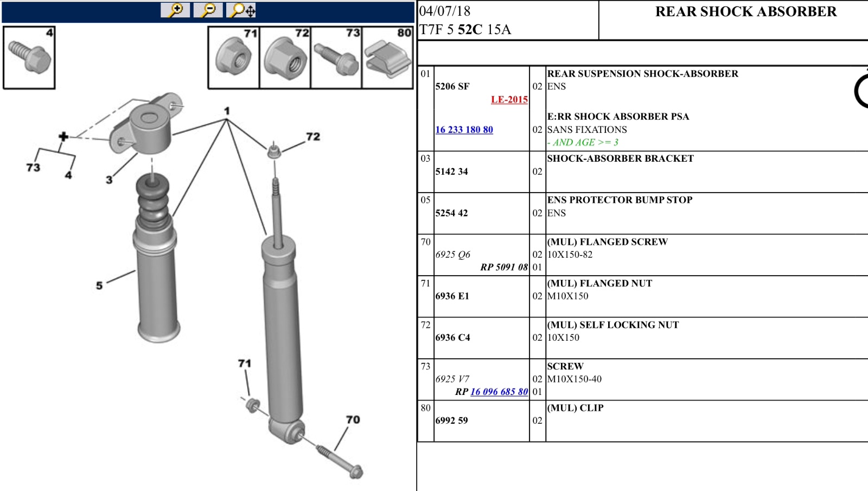
Task: Select callout 71 near the lower nut in diagram
Action: [245, 363]
